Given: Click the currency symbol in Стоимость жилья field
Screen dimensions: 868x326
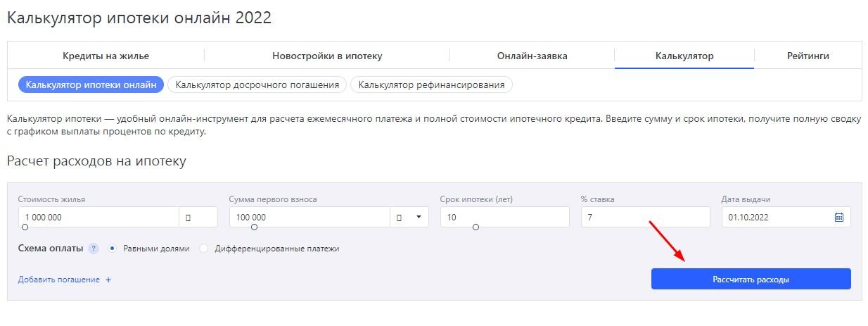Looking at the screenshot, I should point(189,218).
